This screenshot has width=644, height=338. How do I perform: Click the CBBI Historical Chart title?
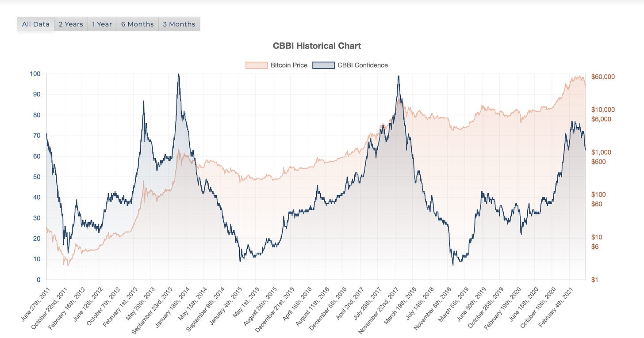pyautogui.click(x=316, y=46)
